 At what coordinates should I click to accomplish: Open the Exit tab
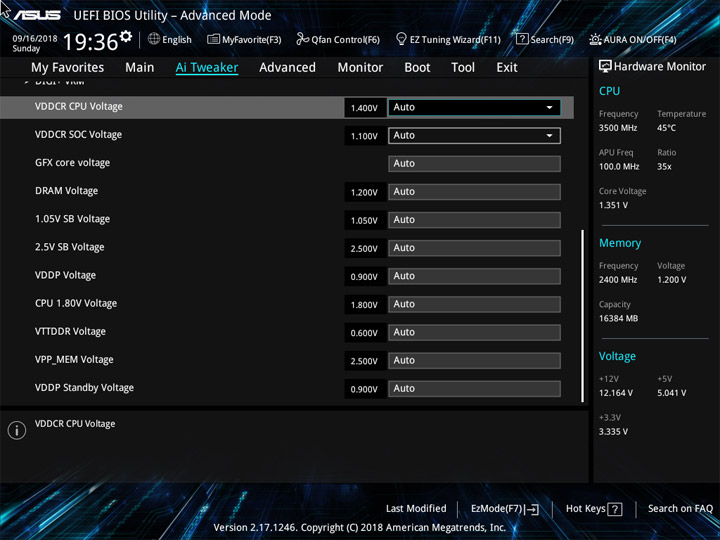coord(507,68)
